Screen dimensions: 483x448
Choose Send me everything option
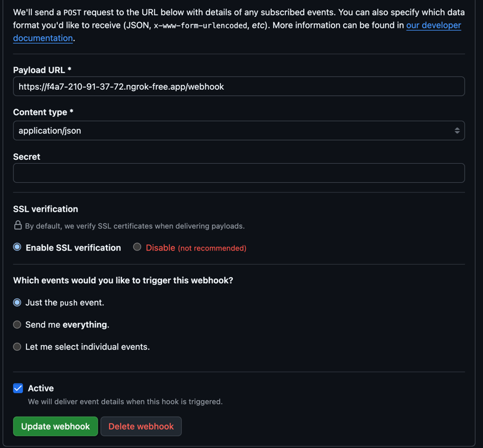click(x=17, y=325)
